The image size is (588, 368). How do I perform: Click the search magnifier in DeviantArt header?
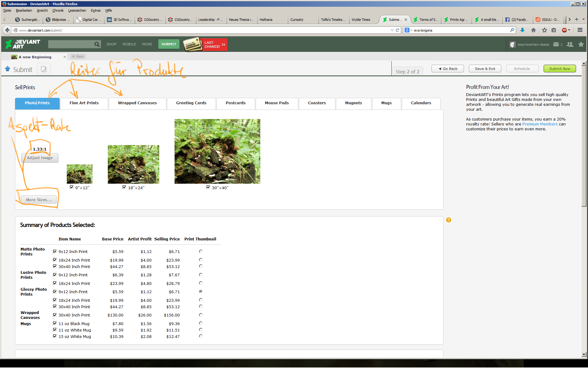click(97, 44)
